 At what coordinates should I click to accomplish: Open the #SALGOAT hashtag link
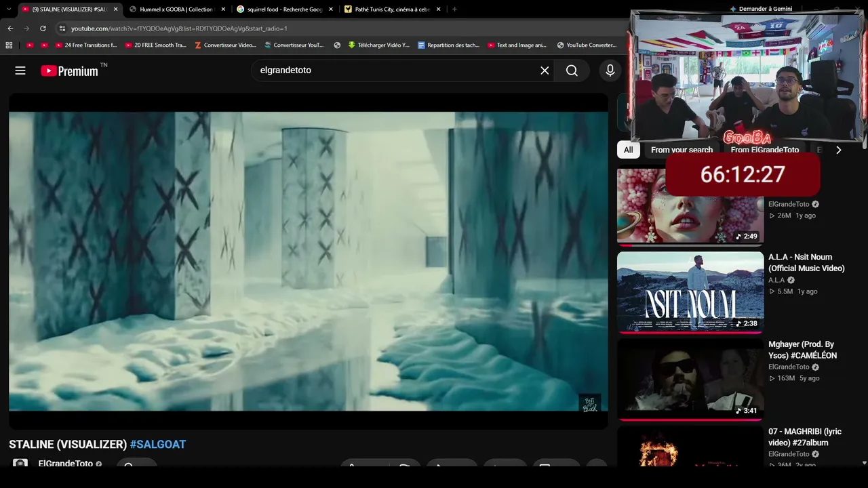point(158,445)
